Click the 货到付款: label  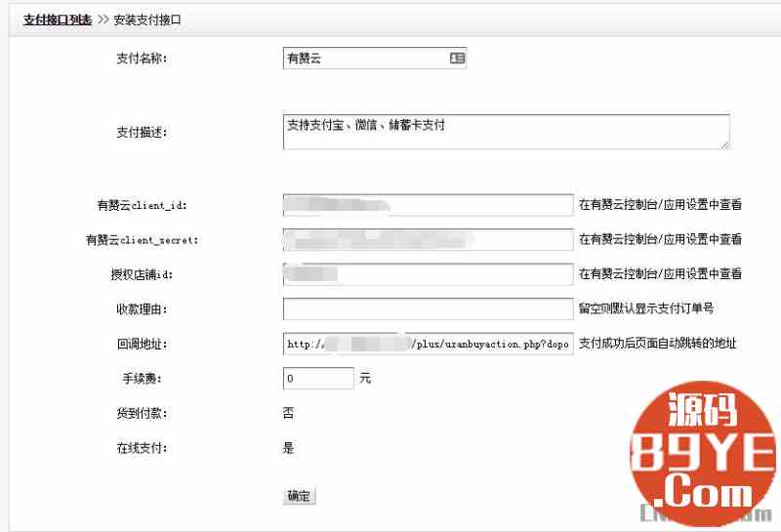pyautogui.click(x=142, y=413)
